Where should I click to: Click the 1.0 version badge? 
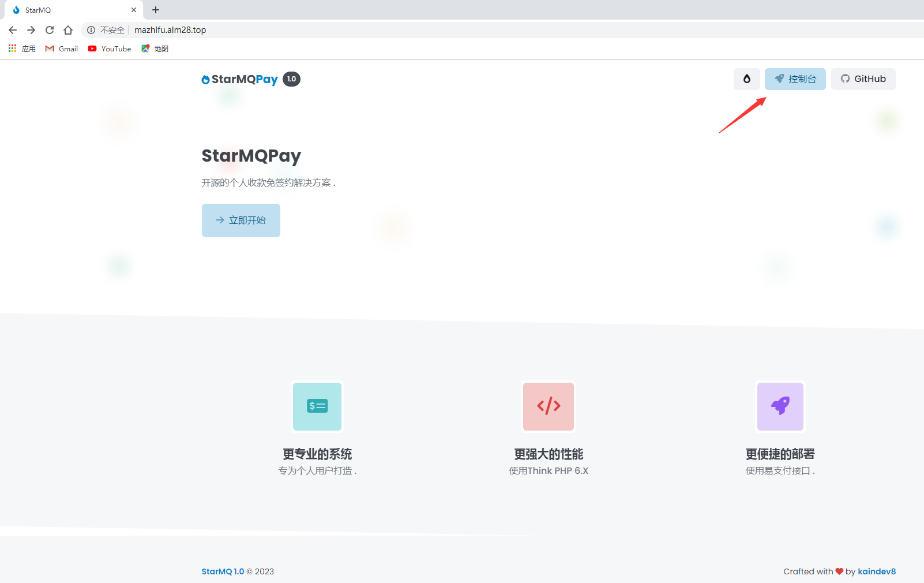click(x=291, y=79)
